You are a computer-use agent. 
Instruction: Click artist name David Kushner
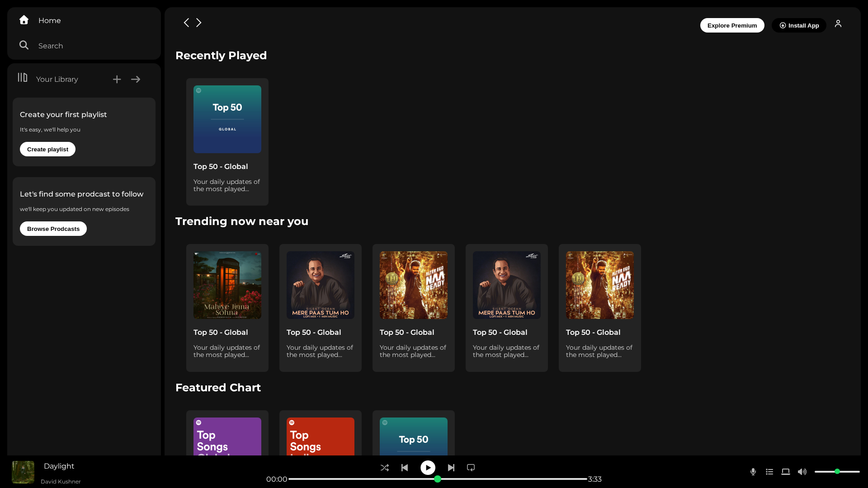pos(61,482)
